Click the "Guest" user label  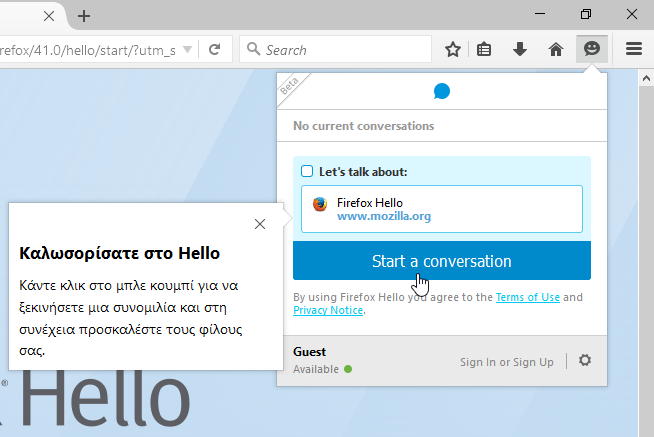point(309,352)
